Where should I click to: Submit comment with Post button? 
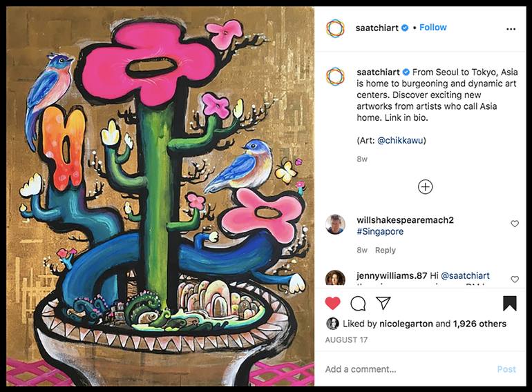pos(506,369)
